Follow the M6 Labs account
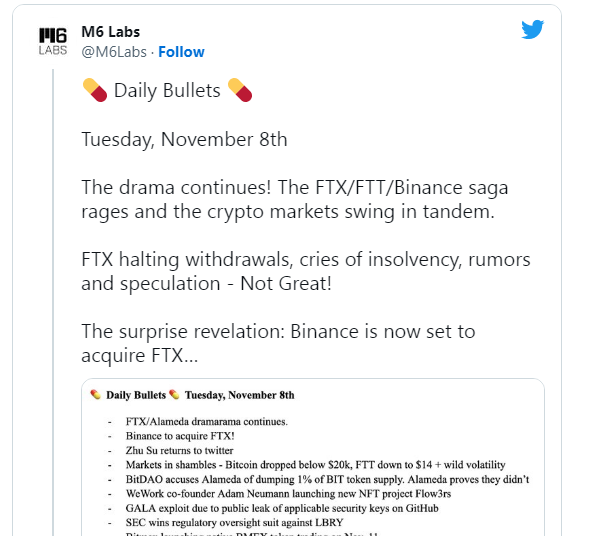 tap(181, 52)
